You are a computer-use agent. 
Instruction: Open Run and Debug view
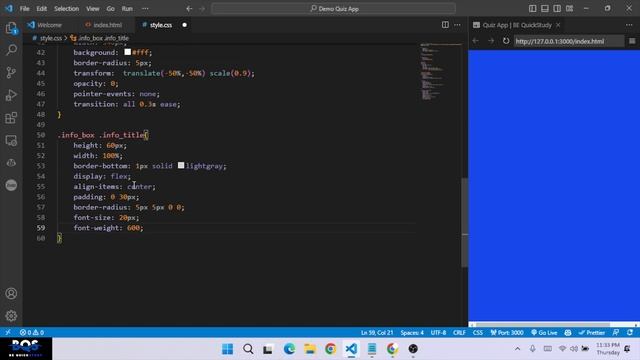(x=11, y=95)
